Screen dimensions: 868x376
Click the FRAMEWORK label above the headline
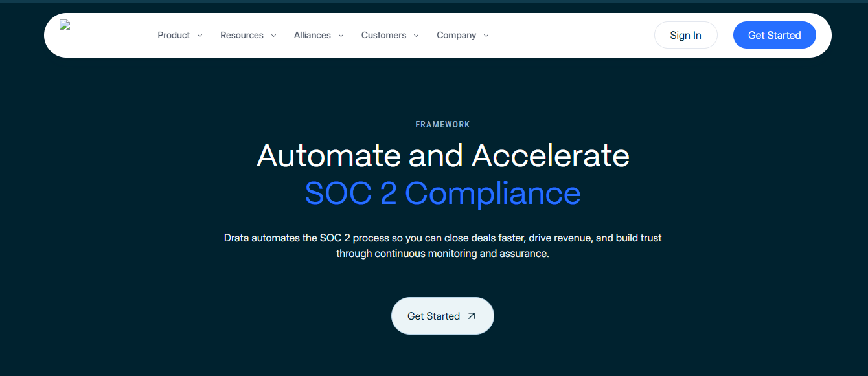pos(443,124)
